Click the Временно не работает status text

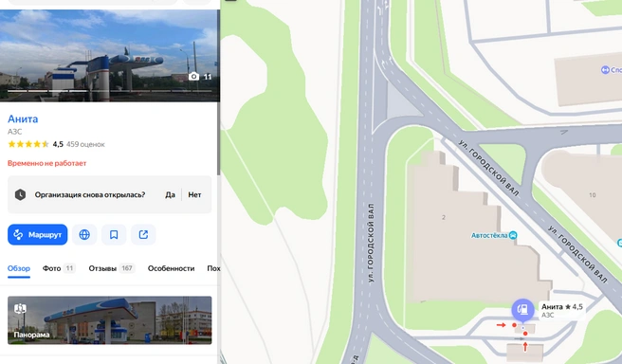46,163
